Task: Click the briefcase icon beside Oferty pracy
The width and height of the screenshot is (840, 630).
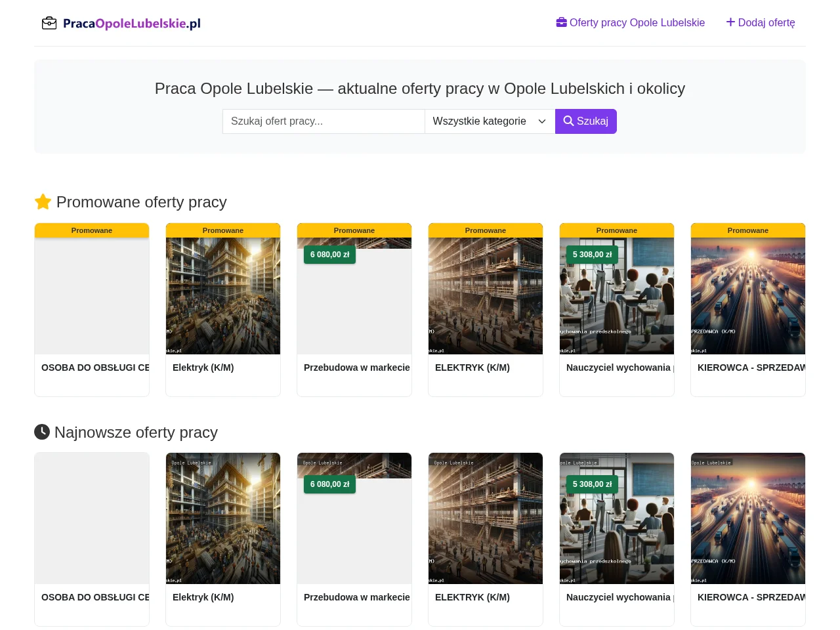Action: tap(561, 22)
